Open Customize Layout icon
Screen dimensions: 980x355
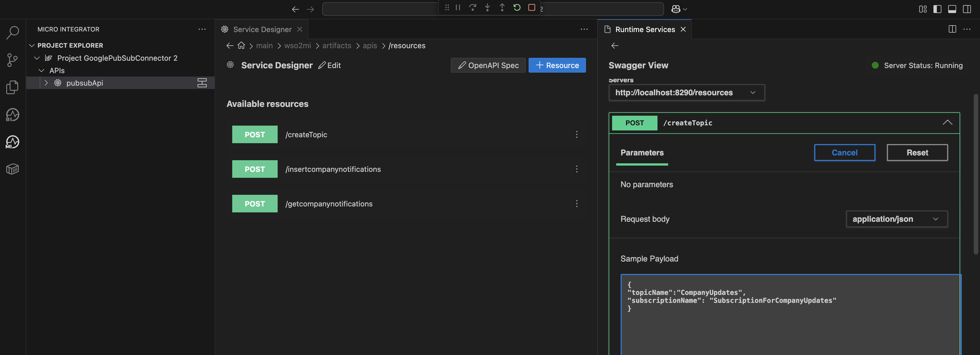click(x=923, y=9)
